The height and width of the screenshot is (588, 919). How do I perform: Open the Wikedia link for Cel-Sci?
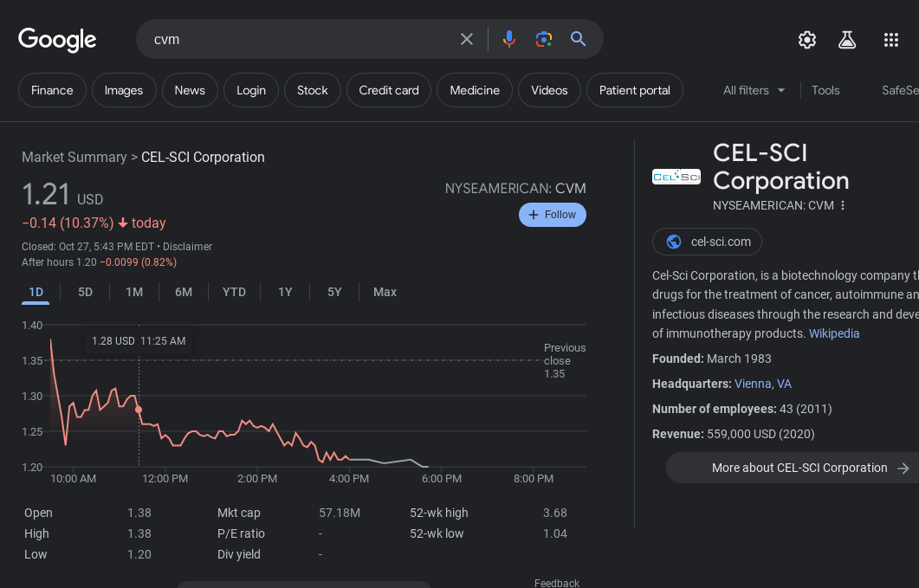834,333
